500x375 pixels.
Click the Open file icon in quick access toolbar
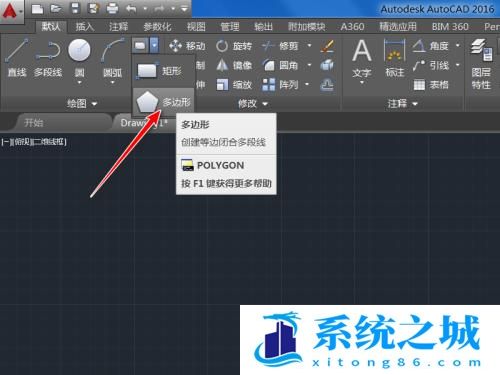56,8
